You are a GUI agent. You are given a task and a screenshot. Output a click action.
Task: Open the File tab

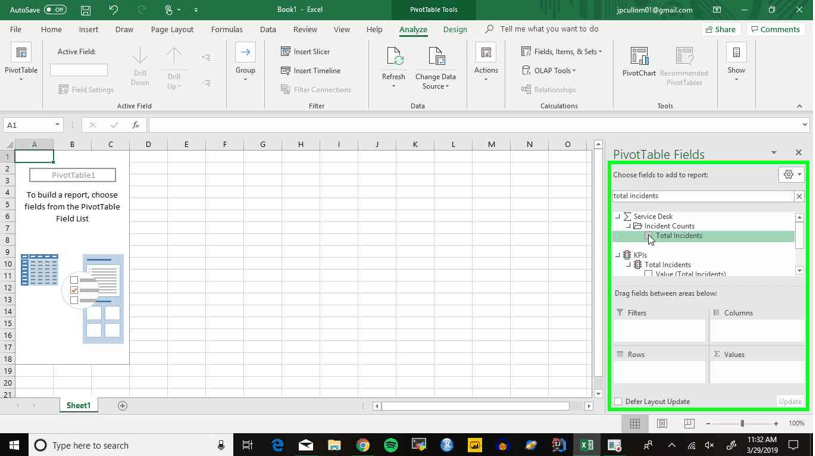(x=16, y=30)
